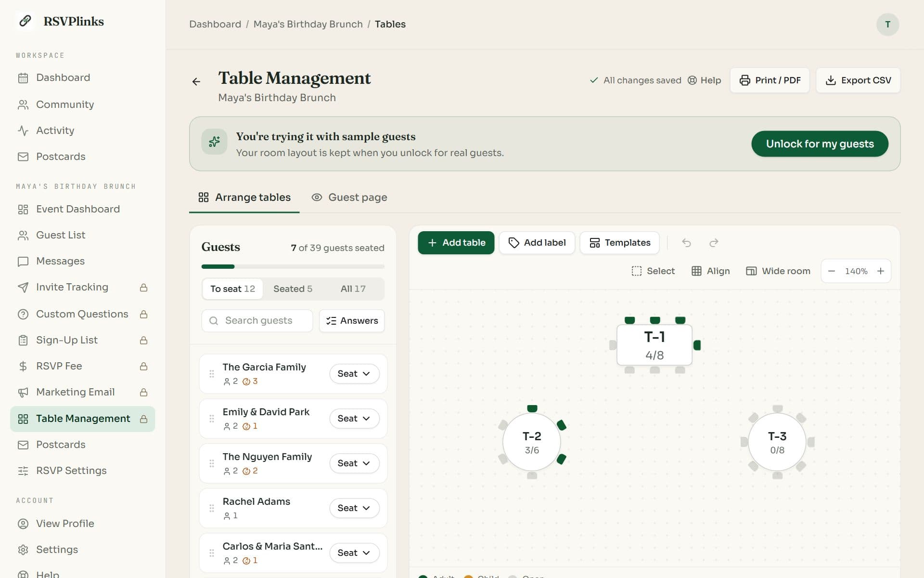Click Dashboard breadcrumb link
Viewport: 924px width, 578px height.
tap(215, 24)
